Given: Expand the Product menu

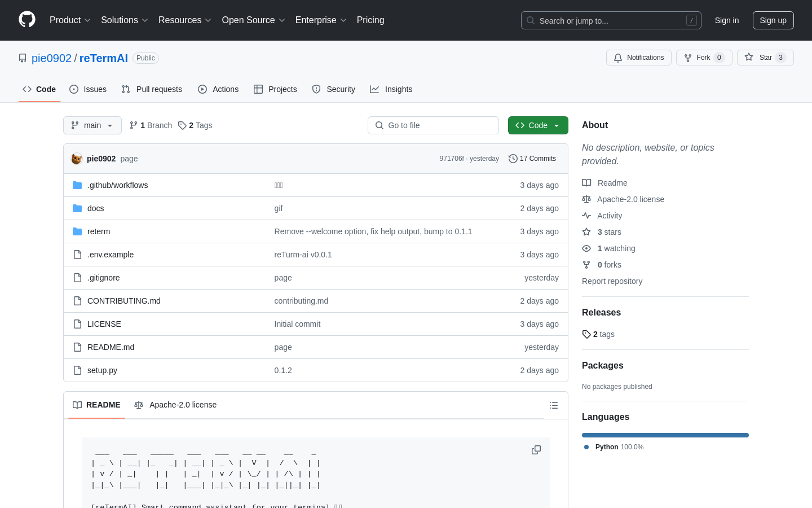Looking at the screenshot, I should pos(70,20).
